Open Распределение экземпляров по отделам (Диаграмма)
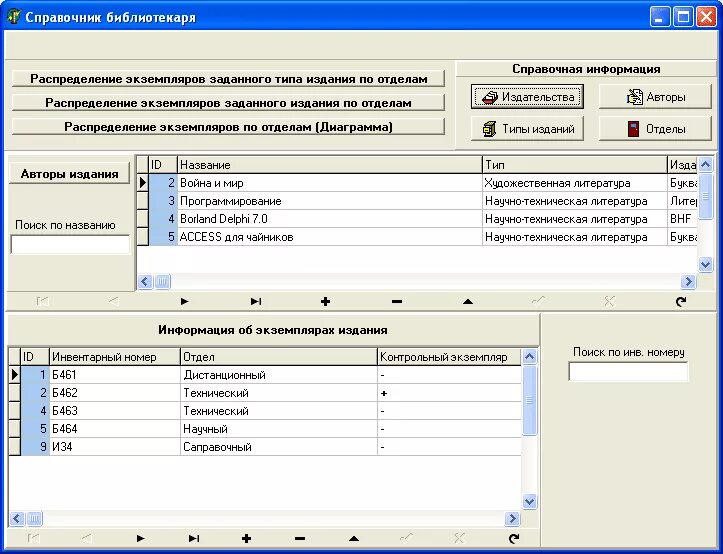Screen dimensions: 723x554 pyautogui.click(x=228, y=127)
